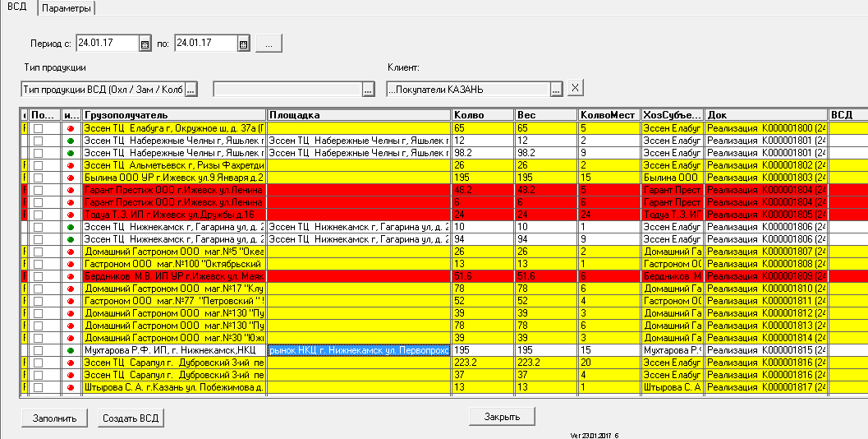Click the Покупатели КАЗАНЬ client field

468,90
